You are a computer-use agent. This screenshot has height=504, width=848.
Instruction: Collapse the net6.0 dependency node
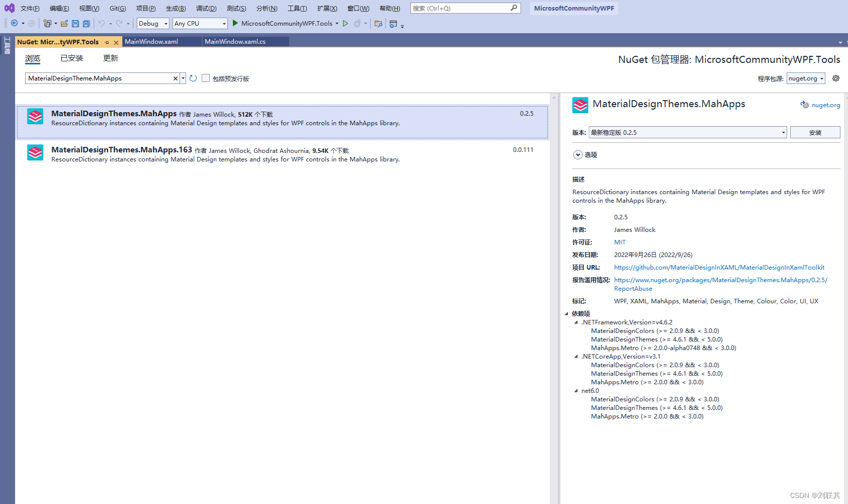click(x=576, y=391)
